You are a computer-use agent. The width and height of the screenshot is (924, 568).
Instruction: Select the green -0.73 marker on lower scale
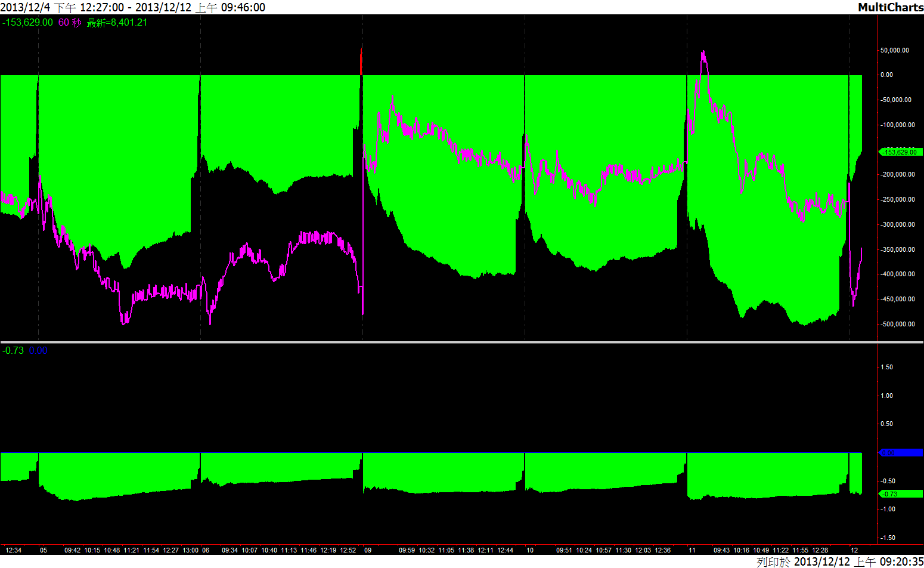tap(901, 494)
